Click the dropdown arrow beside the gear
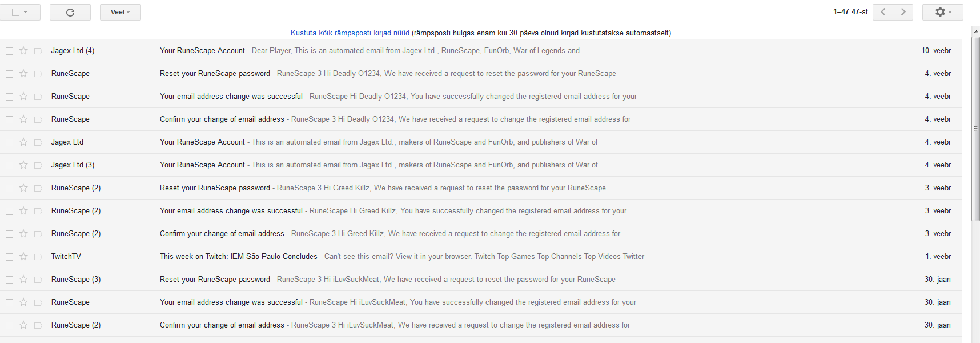This screenshot has width=980, height=343. pyautogui.click(x=950, y=12)
